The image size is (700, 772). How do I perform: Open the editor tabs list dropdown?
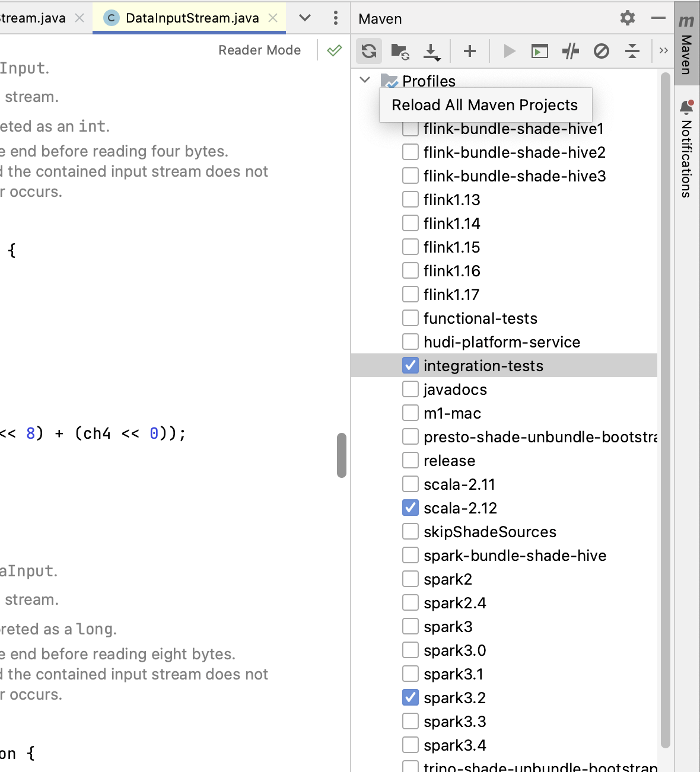(x=305, y=18)
